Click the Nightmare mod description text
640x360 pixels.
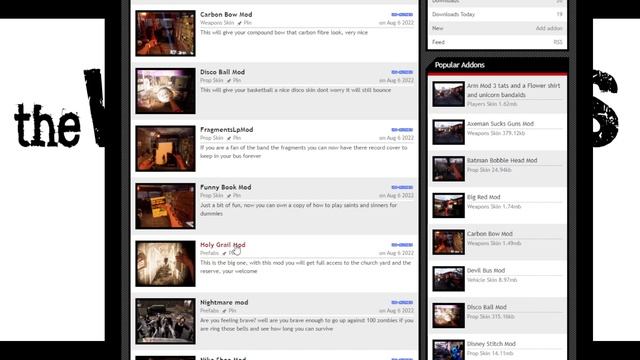coord(307,324)
